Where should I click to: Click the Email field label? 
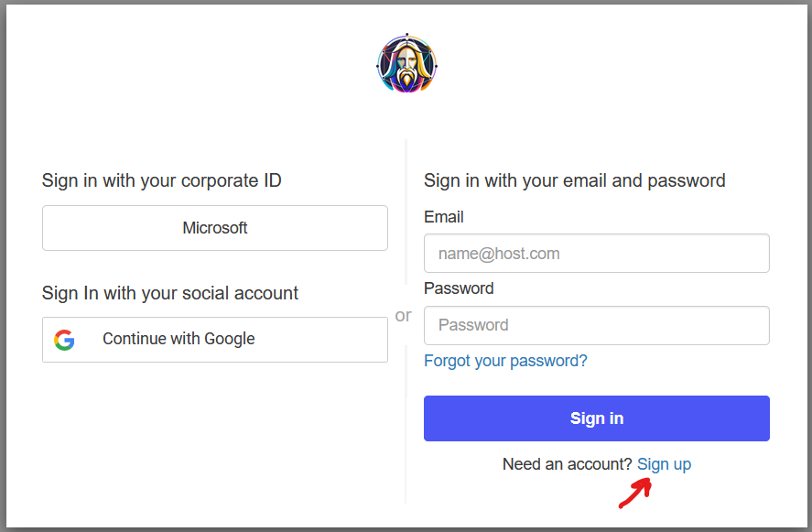444,217
